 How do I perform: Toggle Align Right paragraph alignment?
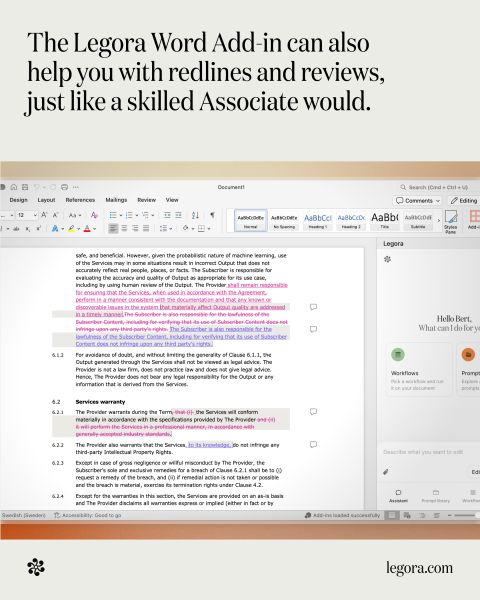pyautogui.click(x=135, y=228)
